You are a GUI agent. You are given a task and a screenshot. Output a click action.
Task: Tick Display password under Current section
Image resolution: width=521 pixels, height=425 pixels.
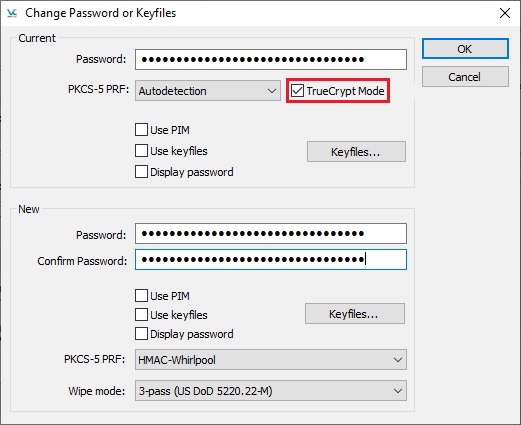pyautogui.click(x=141, y=172)
